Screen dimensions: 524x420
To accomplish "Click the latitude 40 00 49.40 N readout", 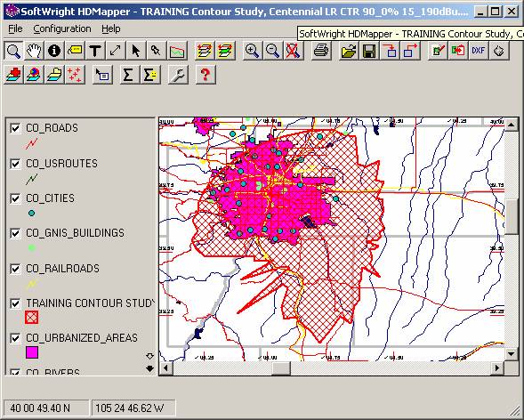I will click(x=46, y=408).
